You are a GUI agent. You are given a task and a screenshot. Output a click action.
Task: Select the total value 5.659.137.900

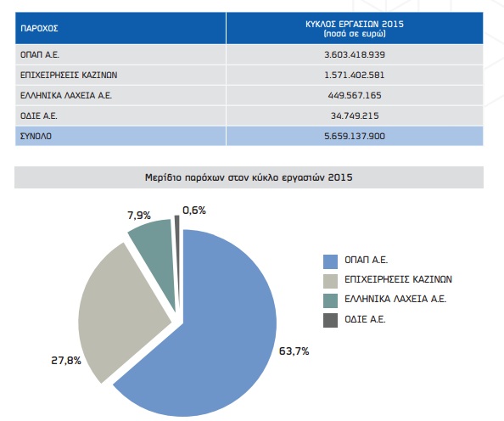[x=355, y=136]
